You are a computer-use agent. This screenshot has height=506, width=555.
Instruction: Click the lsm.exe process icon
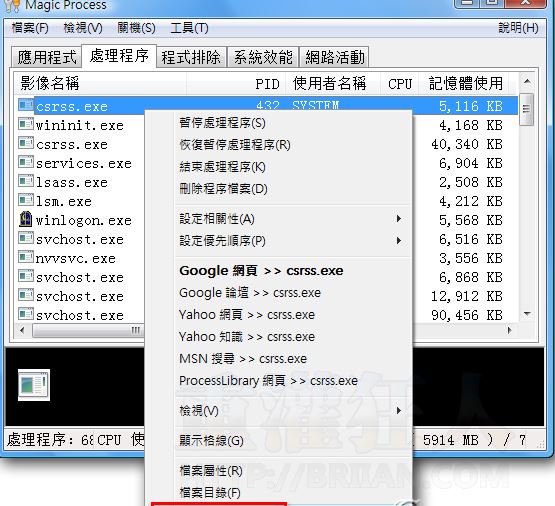point(25,200)
